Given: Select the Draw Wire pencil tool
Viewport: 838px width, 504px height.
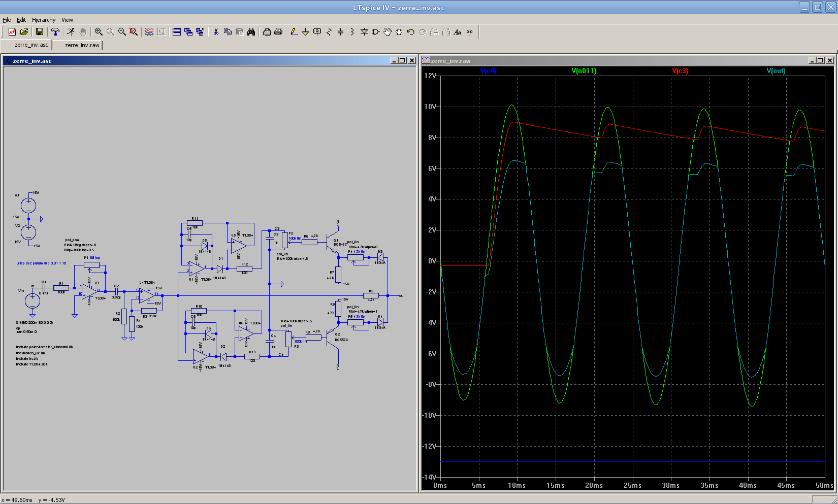Looking at the screenshot, I should (294, 31).
